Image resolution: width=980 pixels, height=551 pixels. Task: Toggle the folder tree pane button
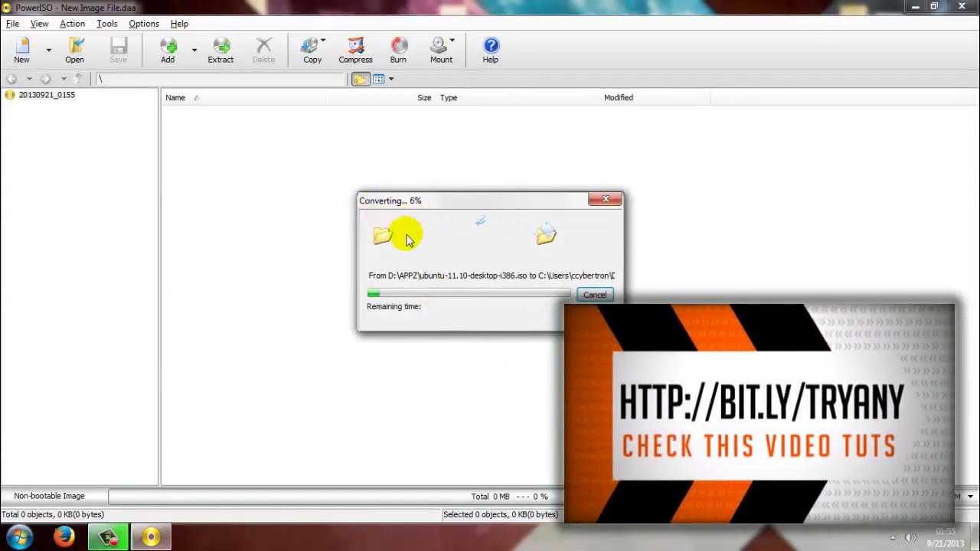tap(360, 79)
